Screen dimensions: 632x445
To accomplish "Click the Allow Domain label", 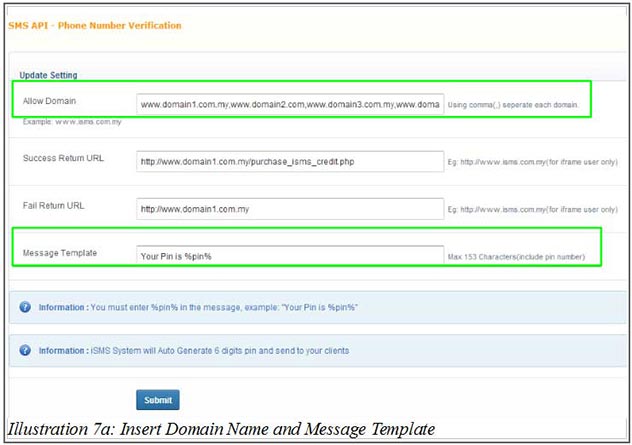I will point(49,102).
